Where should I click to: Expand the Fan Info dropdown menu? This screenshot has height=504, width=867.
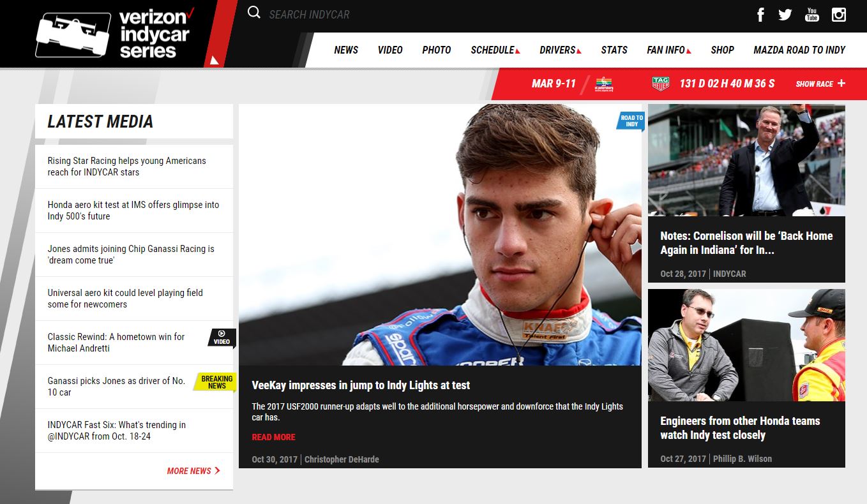click(x=669, y=50)
